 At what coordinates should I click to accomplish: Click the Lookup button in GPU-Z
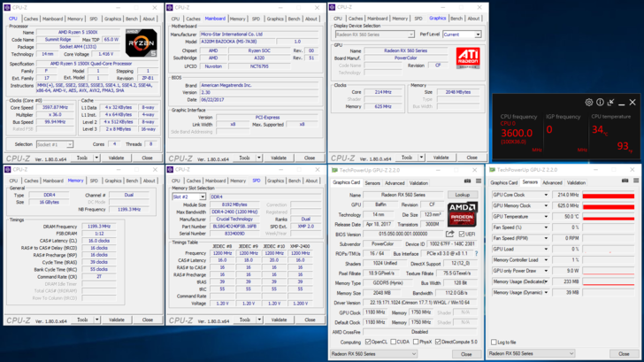463,196
